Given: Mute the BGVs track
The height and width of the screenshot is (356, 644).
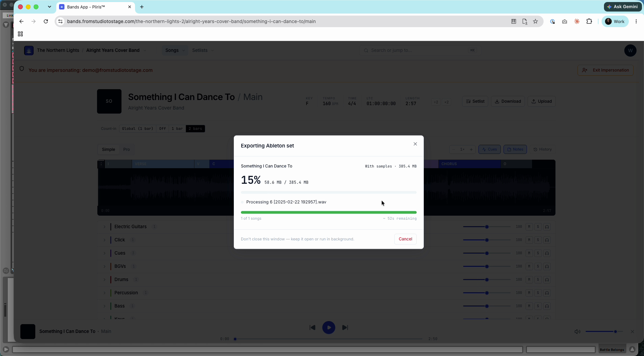Looking at the screenshot, I should [529, 266].
